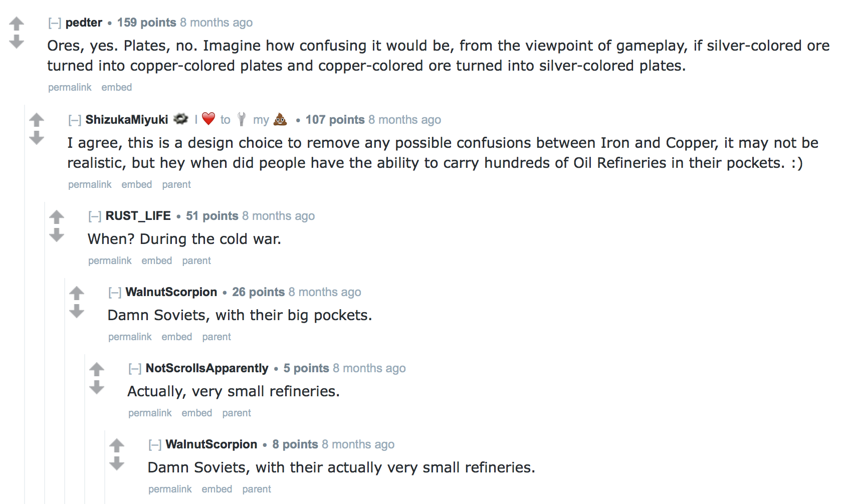Viewport: 842px width, 504px height.
Task: Downvote pedter's comment
Action: 17,42
